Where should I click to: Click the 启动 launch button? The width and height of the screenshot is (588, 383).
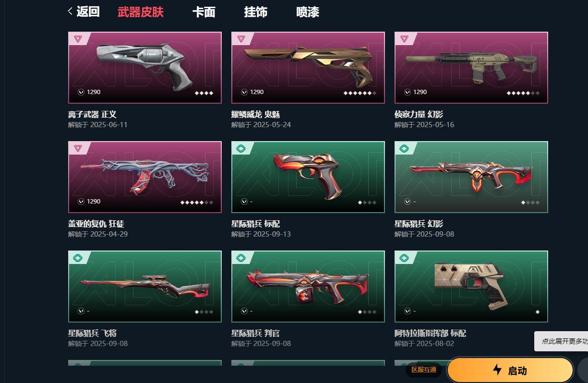510,370
